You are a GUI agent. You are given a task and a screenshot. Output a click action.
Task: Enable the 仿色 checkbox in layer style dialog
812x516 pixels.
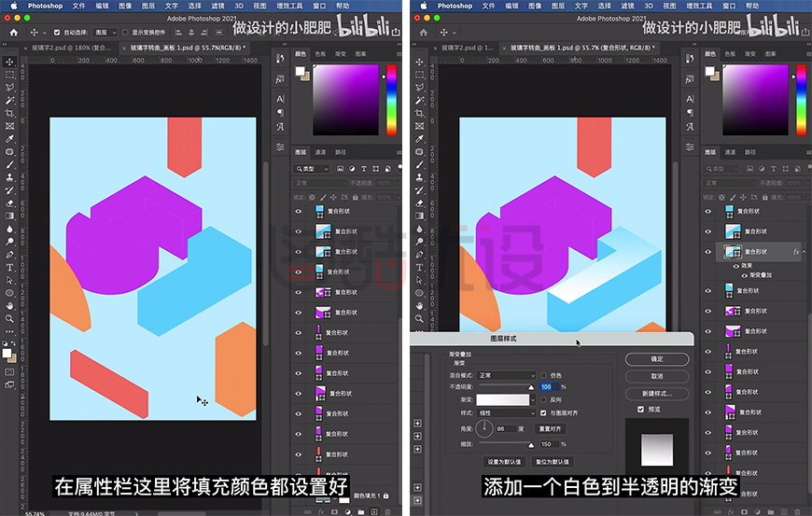[543, 375]
